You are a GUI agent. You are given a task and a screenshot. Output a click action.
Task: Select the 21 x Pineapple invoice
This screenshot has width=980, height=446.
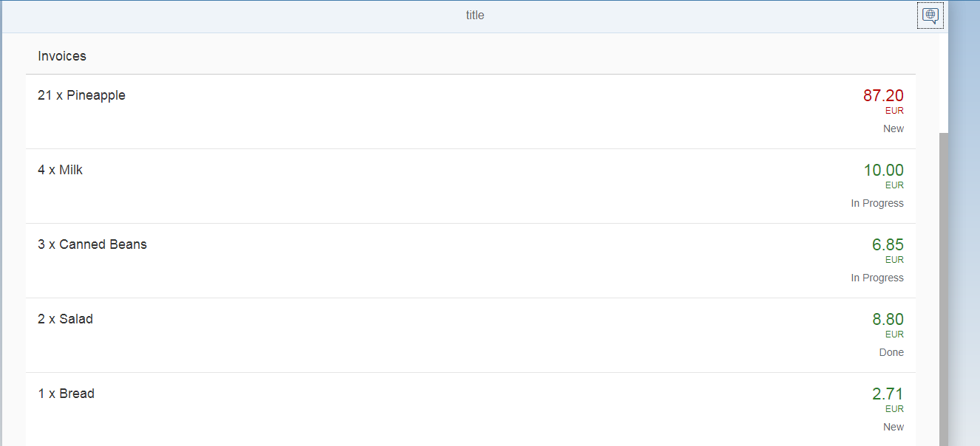pos(81,95)
